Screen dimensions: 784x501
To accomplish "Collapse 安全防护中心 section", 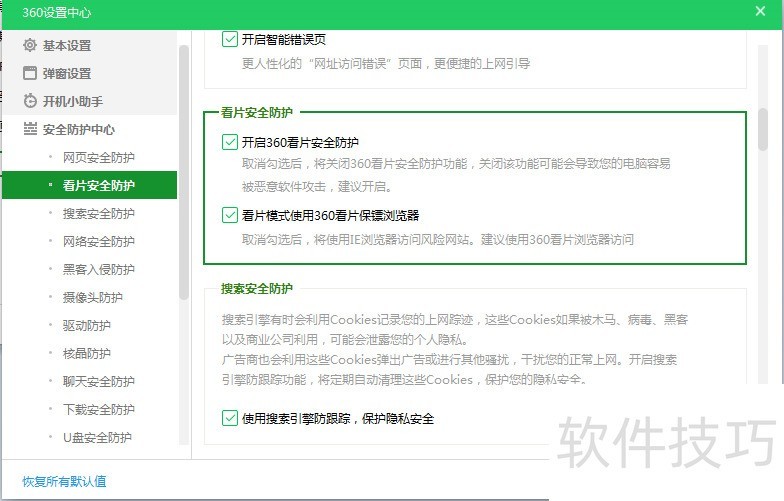I will [90, 130].
